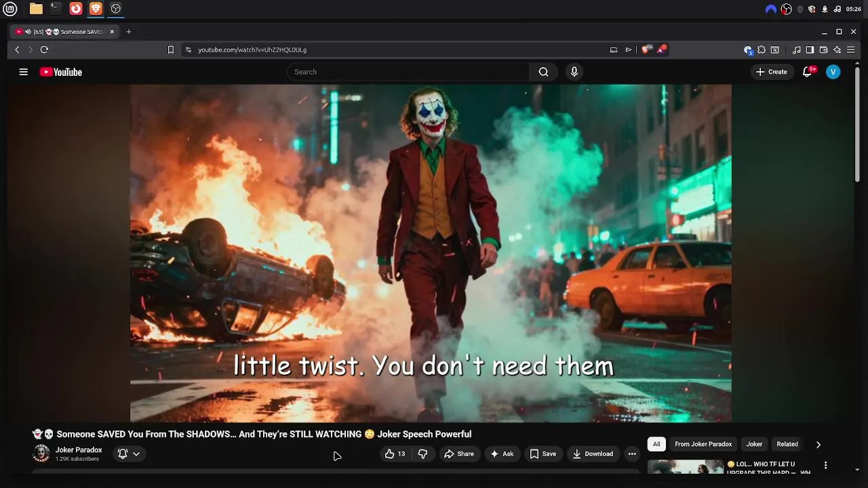Open Brave main menu
This screenshot has width=868, height=488.
click(x=850, y=49)
